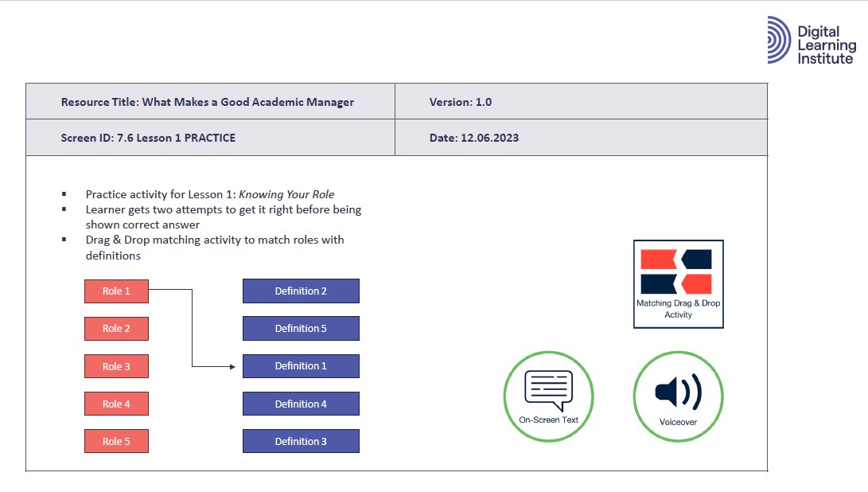Click the Date: 12.06.2023 cell

click(x=581, y=138)
